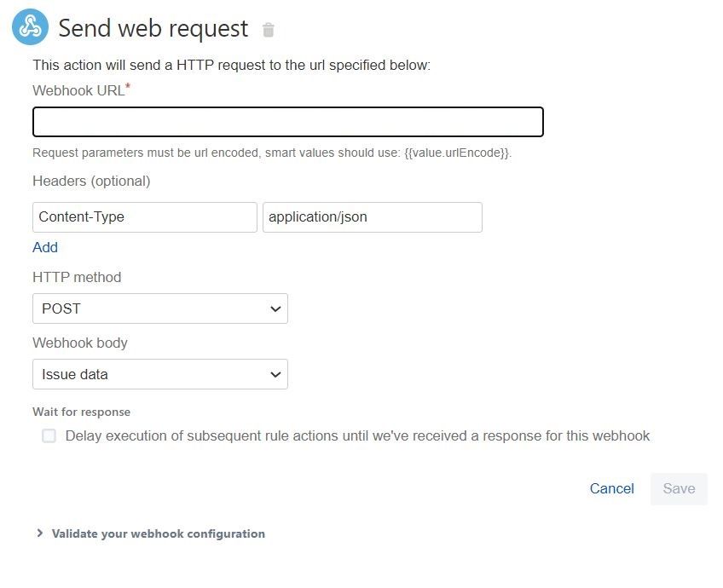
Task: Open the Webhook body Issue data dropdown
Action: pyautogui.click(x=160, y=374)
